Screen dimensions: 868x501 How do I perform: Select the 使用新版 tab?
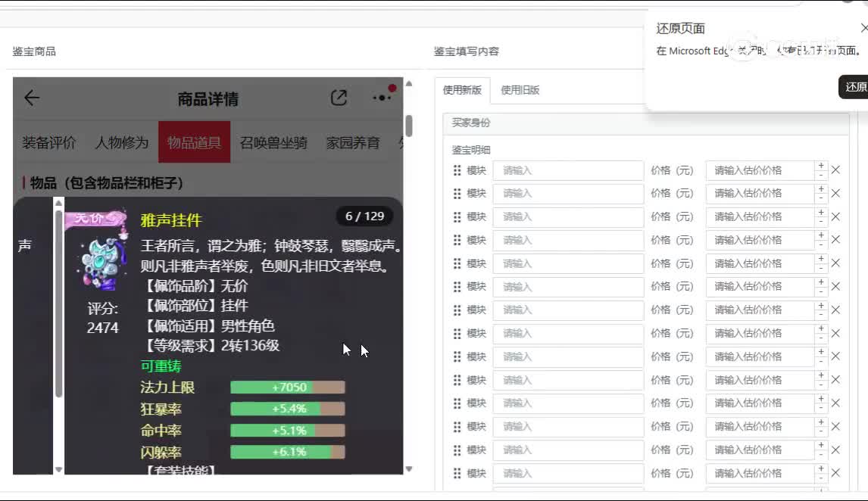pyautogui.click(x=462, y=90)
